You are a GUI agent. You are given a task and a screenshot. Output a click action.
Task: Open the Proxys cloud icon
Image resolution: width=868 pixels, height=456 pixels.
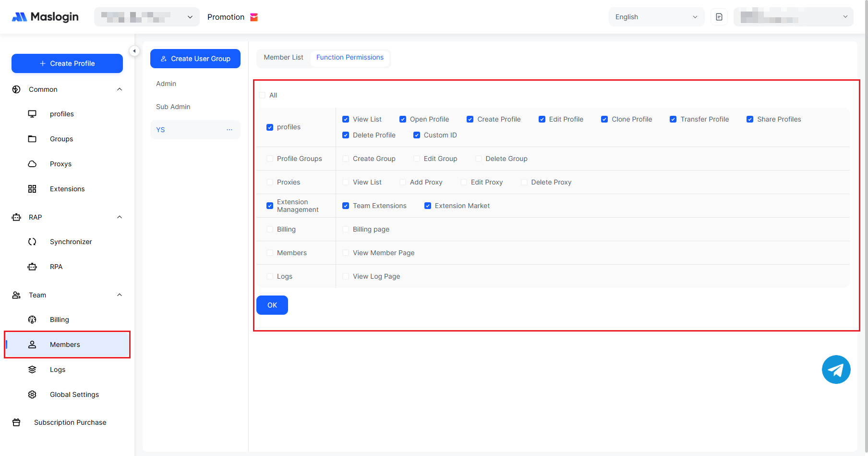pyautogui.click(x=32, y=164)
